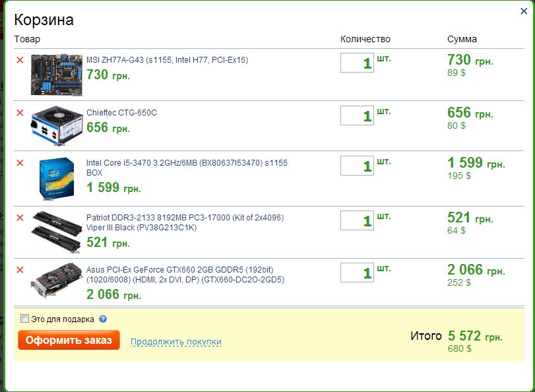
Task: Remove Patriot DDR3-2133 memory from cart
Action: click(20, 218)
